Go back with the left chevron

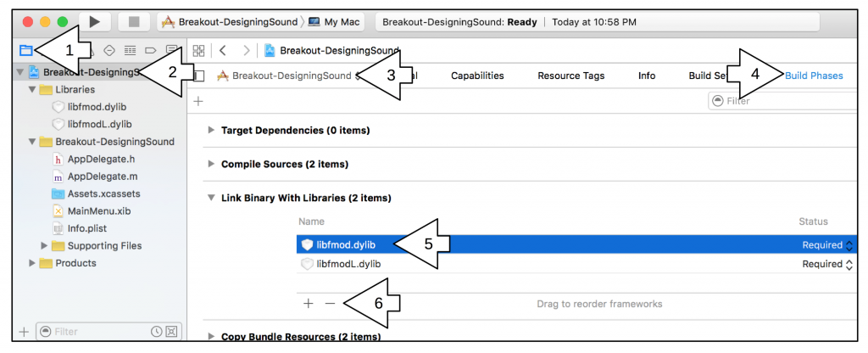(222, 51)
